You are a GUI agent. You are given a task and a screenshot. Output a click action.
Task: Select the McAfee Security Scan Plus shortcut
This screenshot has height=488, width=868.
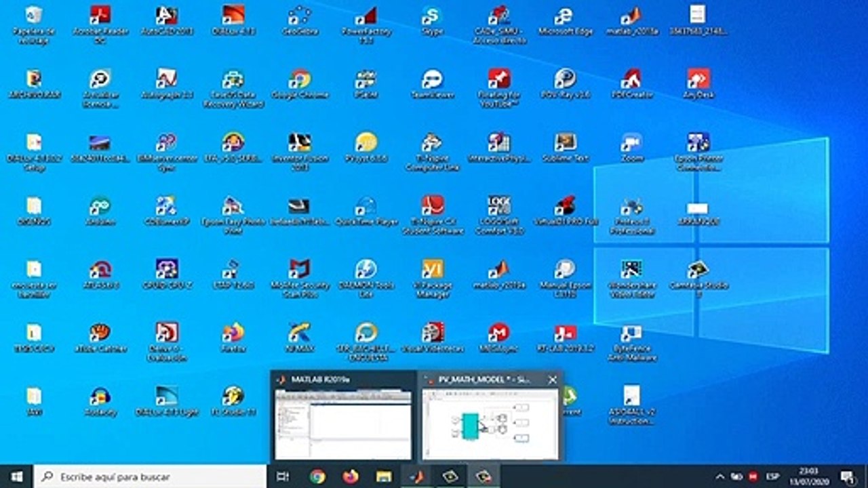click(x=299, y=279)
